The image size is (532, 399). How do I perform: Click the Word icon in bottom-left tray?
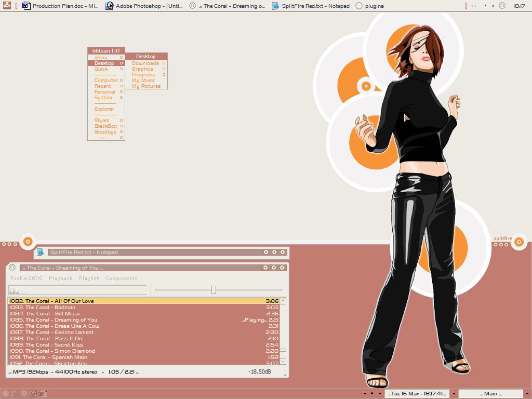pos(42,394)
